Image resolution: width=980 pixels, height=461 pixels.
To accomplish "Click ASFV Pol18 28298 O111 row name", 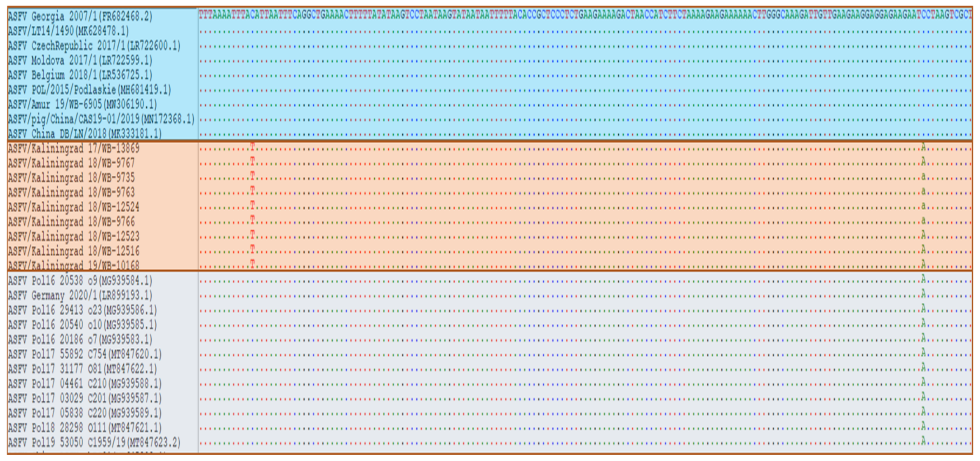I will pos(85,428).
